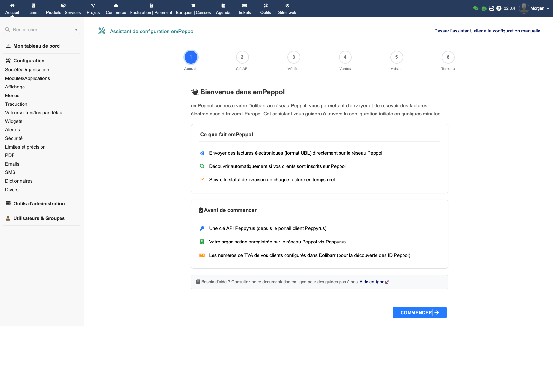Image resolution: width=553 pixels, height=392 pixels.
Task: Click the Bienvenue dans emPeppol heading
Action: tap(242, 92)
